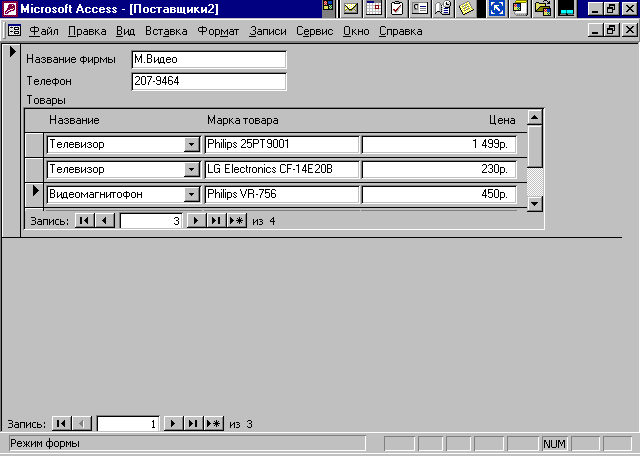This screenshot has height=456, width=640.
Task: Open the Вставка menu
Action: (166, 31)
